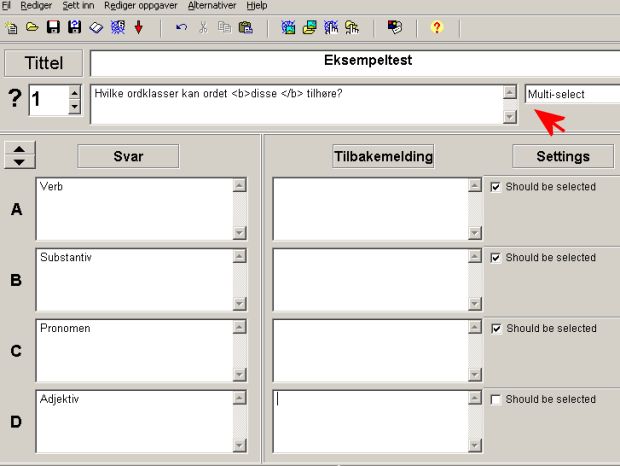The image size is (620, 466).
Task: Add a reading text via the book icon
Action: coord(96,28)
